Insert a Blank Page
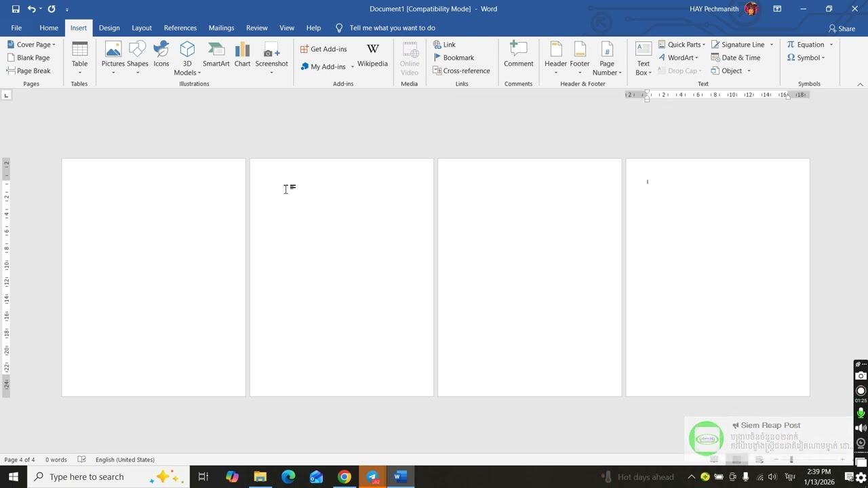This screenshot has height=488, width=868. [x=28, y=58]
